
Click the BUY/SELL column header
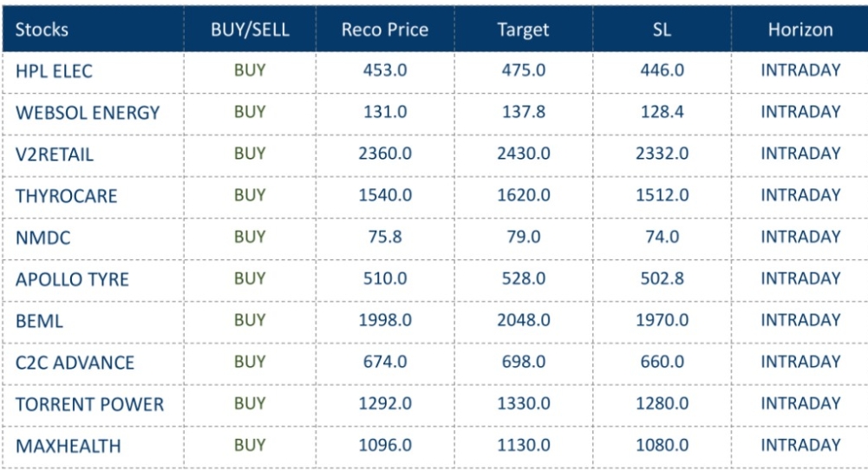coord(249,29)
